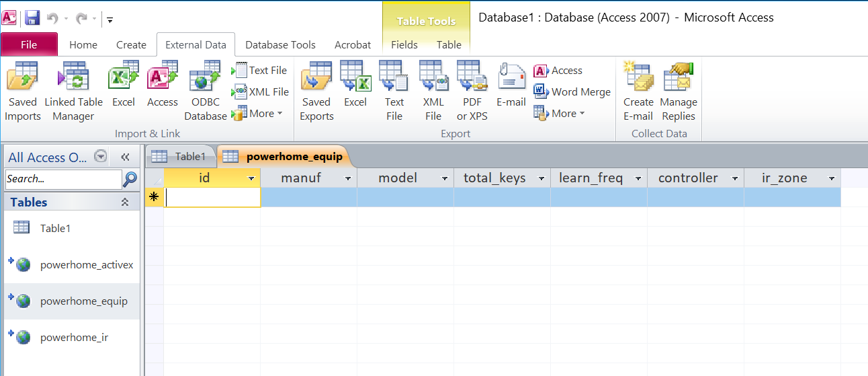868x376 pixels.
Task: Switch to the Table tab under Table Tools
Action: 449,44
